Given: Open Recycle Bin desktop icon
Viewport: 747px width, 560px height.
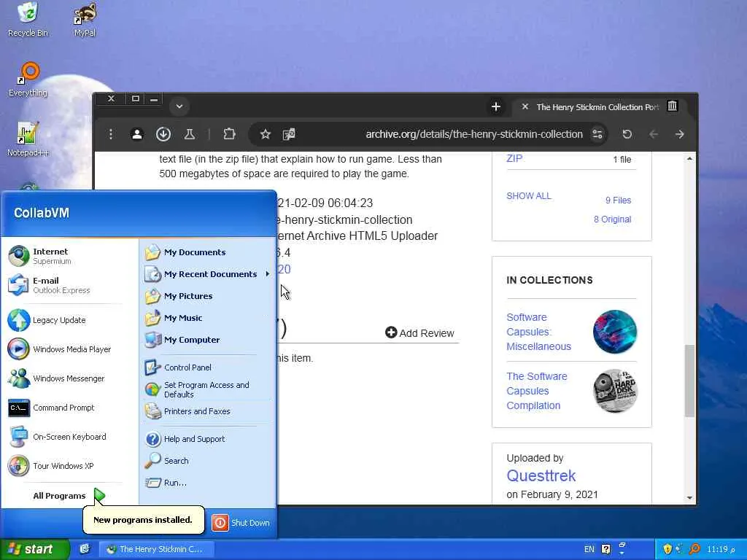Looking at the screenshot, I should pos(28,20).
